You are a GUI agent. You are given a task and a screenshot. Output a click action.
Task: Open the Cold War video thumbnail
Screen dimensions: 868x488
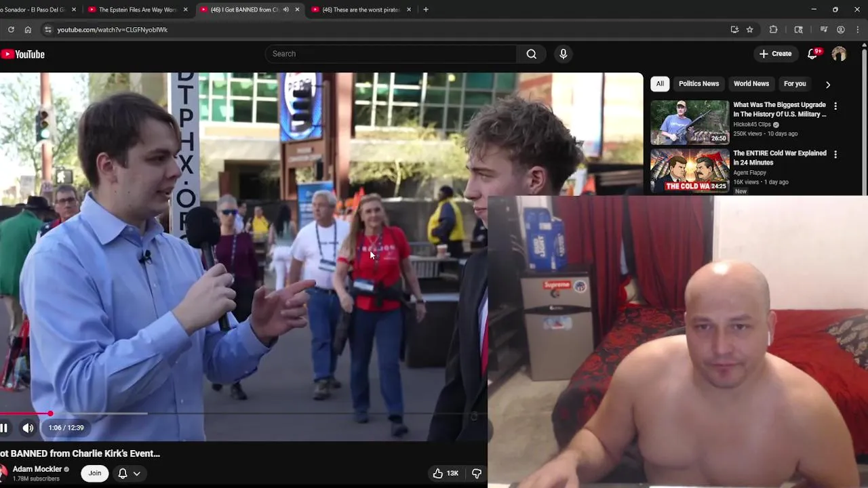[690, 171]
